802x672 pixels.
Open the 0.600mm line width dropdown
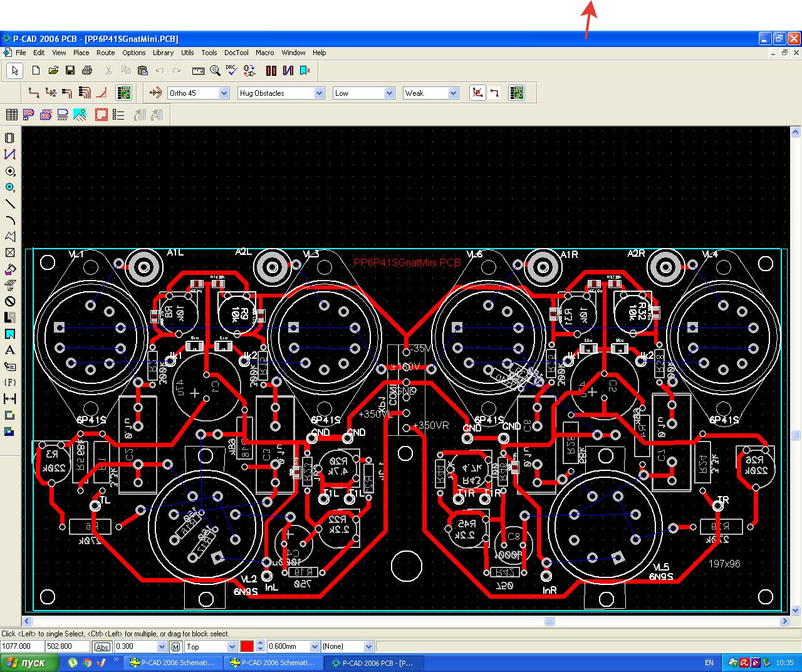pyautogui.click(x=315, y=647)
